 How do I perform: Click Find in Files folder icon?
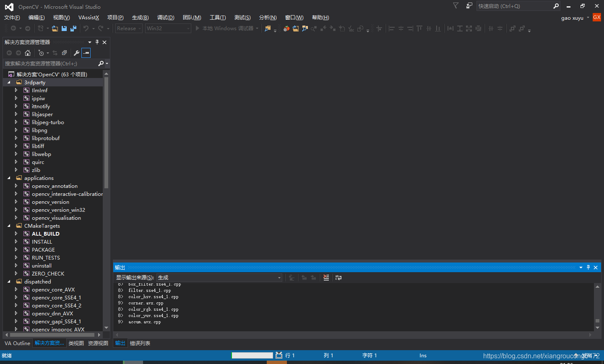point(268,29)
